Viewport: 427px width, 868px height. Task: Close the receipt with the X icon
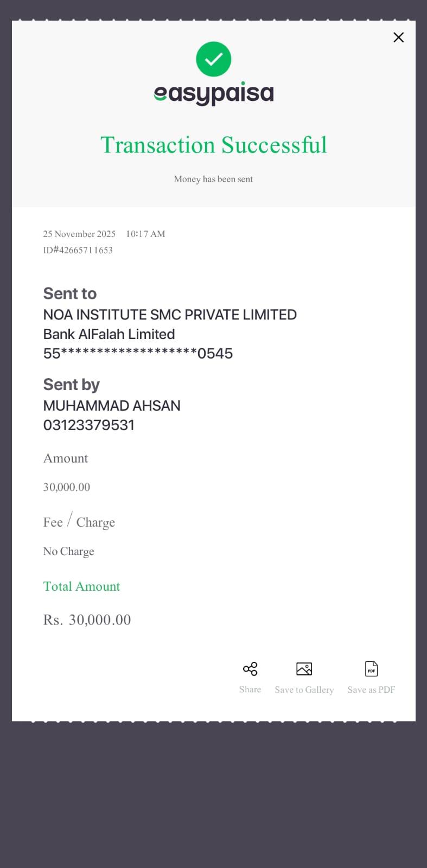[x=398, y=37]
